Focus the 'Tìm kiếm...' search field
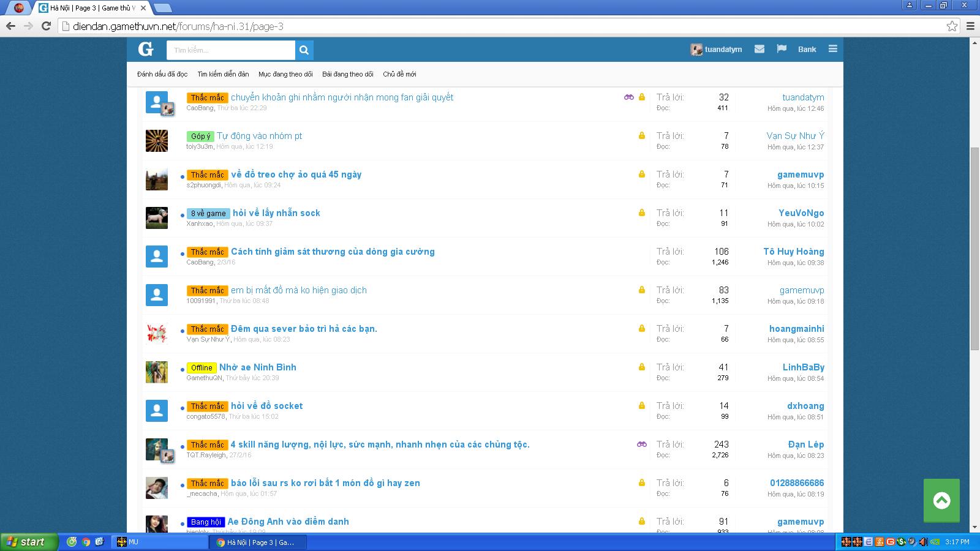Screen dimensions: 980x551 click(x=231, y=50)
